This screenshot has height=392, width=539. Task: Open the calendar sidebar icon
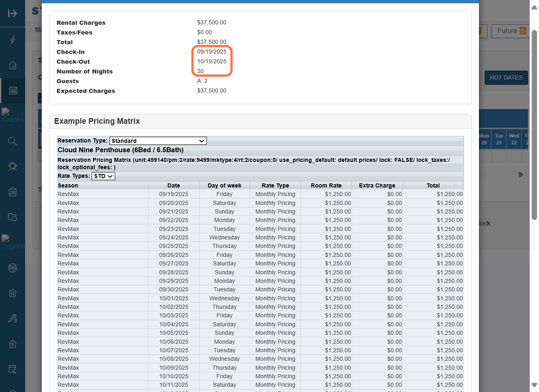(x=13, y=90)
